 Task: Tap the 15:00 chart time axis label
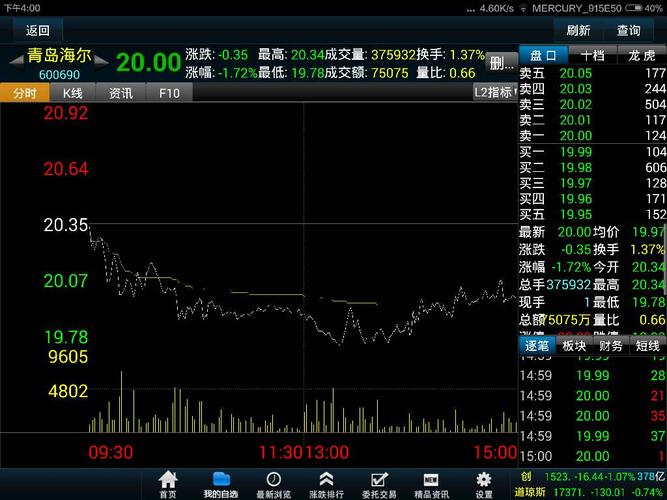pos(496,452)
